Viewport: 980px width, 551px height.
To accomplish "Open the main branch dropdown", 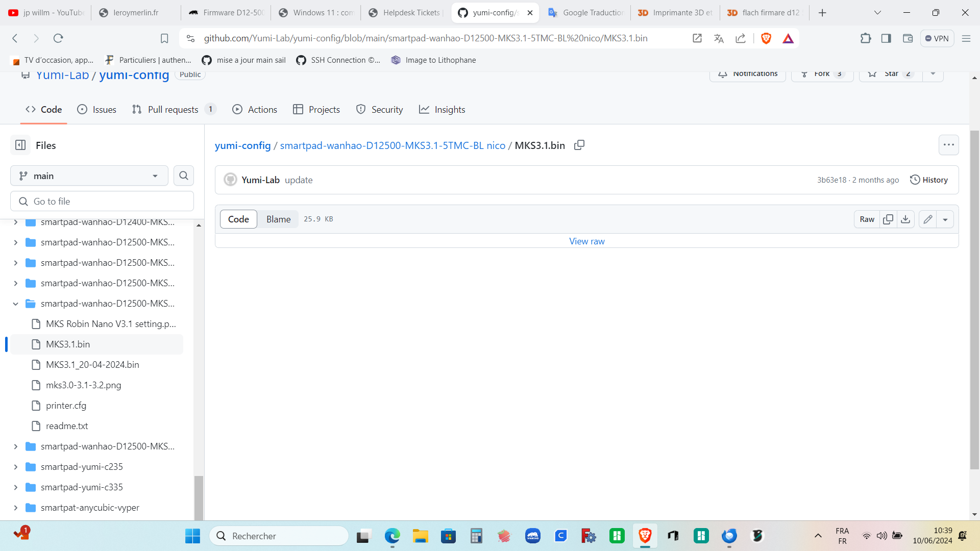I will tap(89, 176).
